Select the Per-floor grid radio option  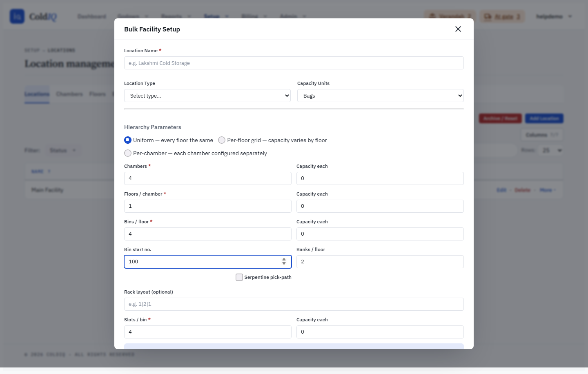tap(222, 140)
